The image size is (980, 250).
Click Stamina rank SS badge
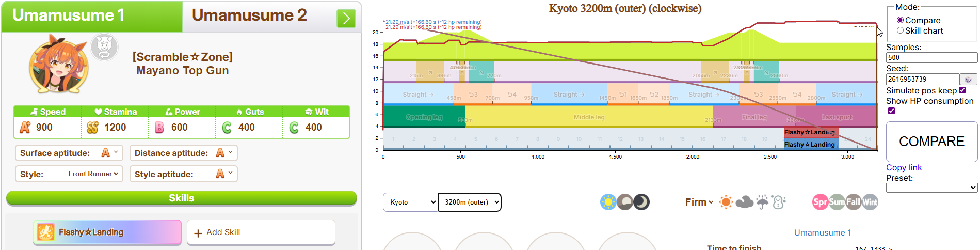tap(92, 127)
